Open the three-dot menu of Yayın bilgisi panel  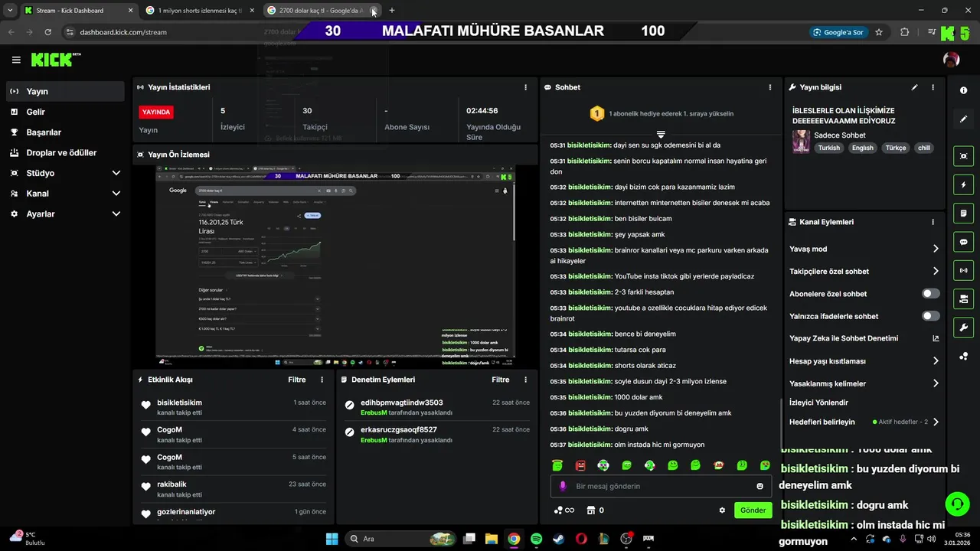coord(933,87)
